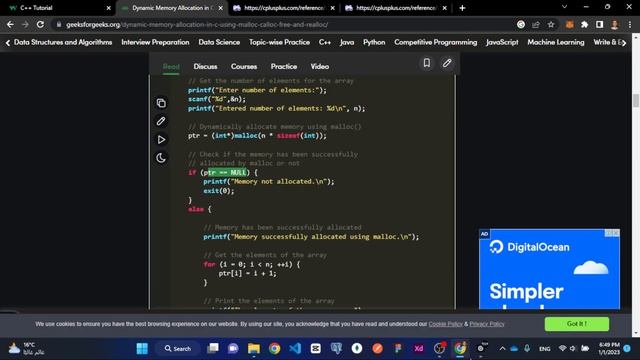640x360 pixels.
Task: Open the Chrome profile avatar
Action: (615, 24)
